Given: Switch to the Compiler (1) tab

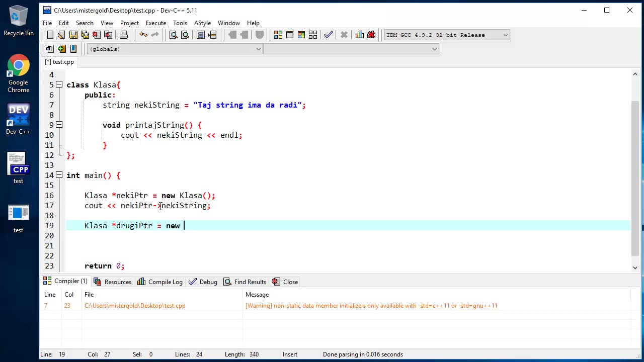Looking at the screenshot, I should click(65, 282).
